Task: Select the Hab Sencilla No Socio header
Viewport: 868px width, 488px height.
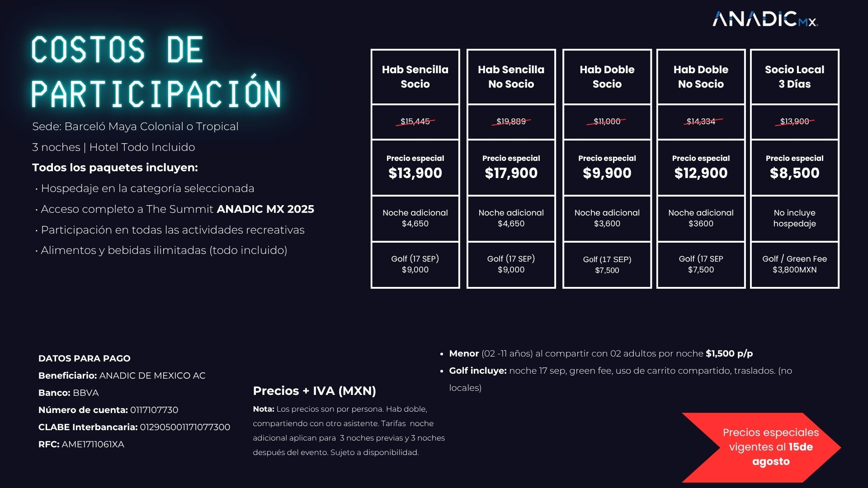Action: click(511, 77)
